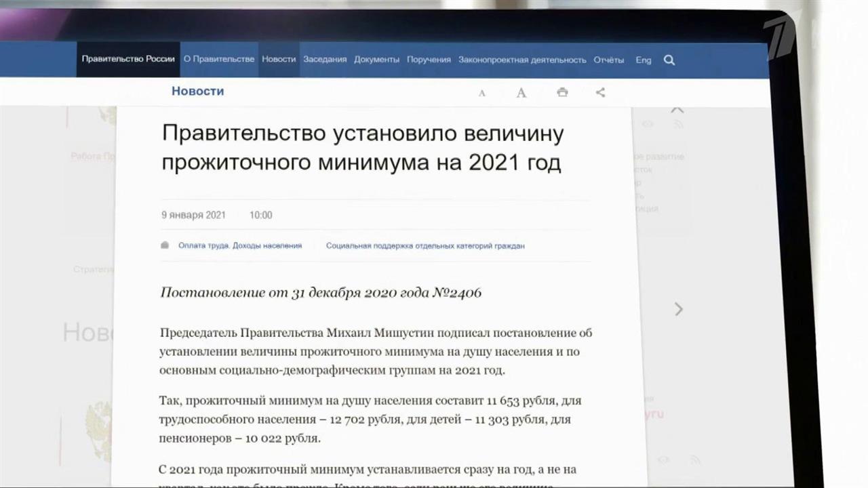Click the folder icon before Оплата труда

tap(165, 245)
